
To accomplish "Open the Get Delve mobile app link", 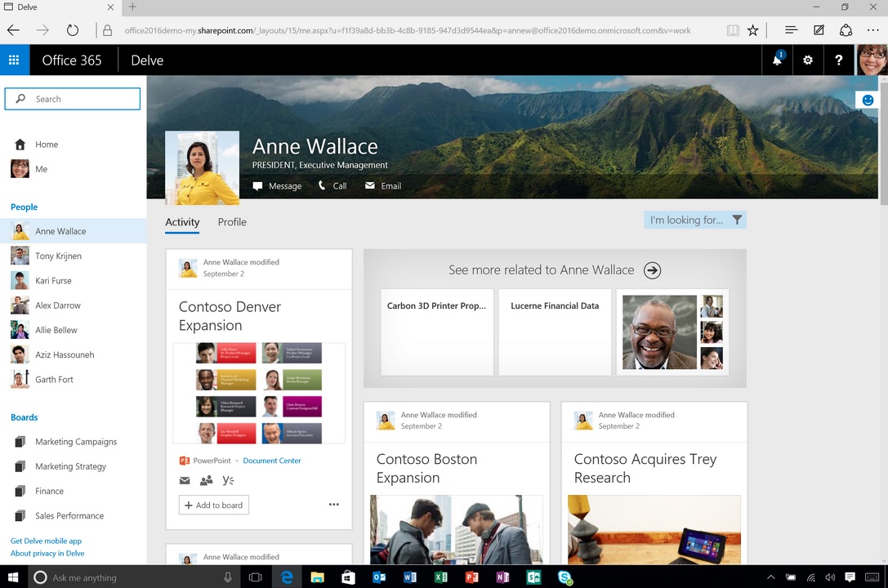I will [46, 541].
